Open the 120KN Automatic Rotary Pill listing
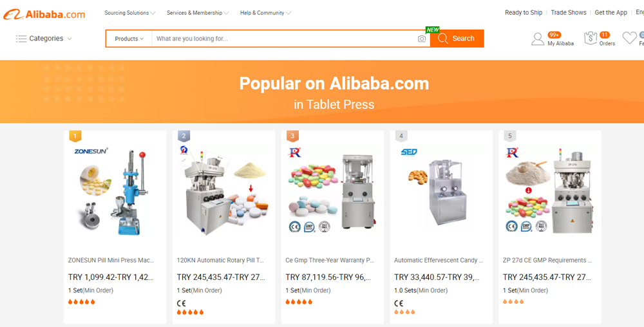The height and width of the screenshot is (327, 644). [x=220, y=260]
